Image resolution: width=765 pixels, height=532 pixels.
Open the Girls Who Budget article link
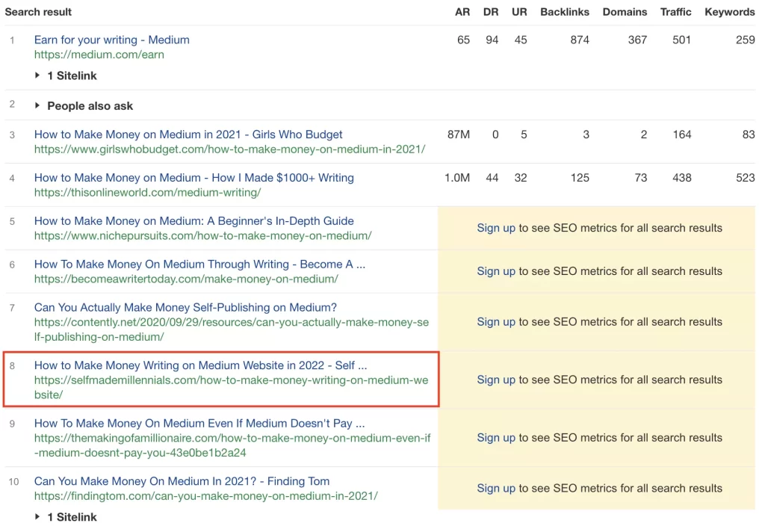tap(188, 134)
